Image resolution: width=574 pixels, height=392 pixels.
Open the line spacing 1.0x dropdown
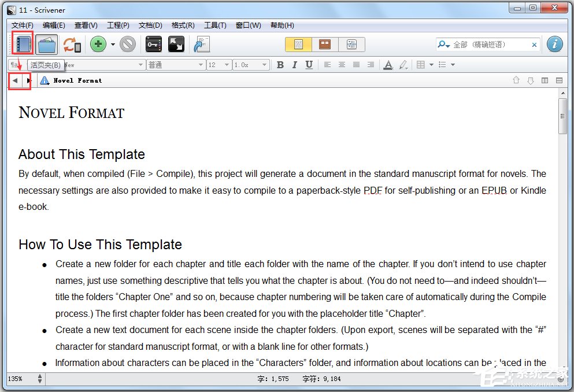point(251,65)
